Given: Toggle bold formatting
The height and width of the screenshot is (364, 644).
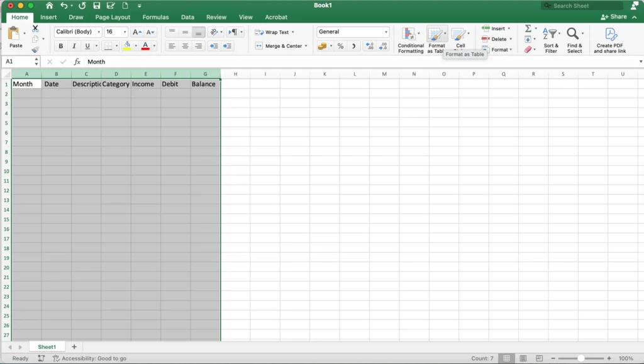Looking at the screenshot, I should click(x=60, y=45).
